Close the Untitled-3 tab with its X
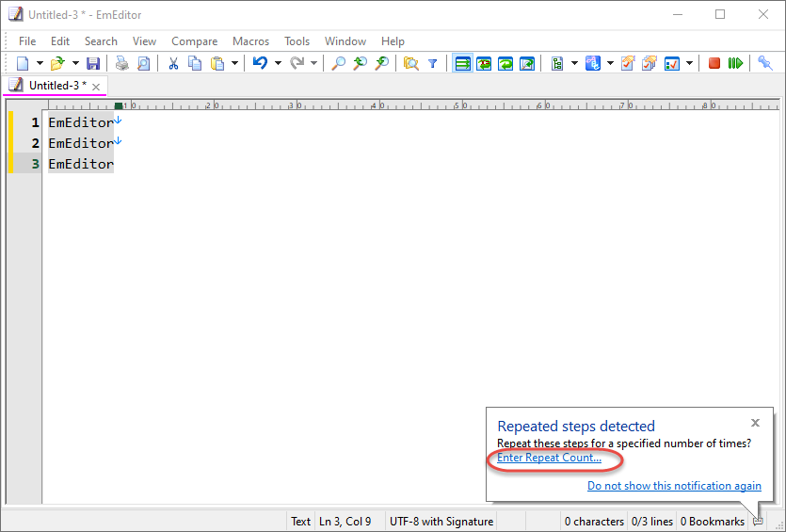This screenshot has width=786, height=532. click(x=96, y=87)
